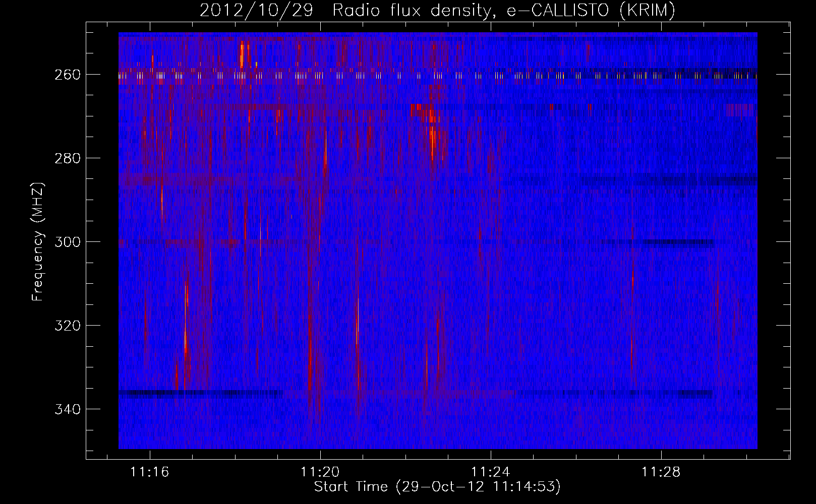Click the 'Start Time (29-Oct-12 11:14:53)' label
Image resolution: width=816 pixels, height=504 pixels.
[437, 487]
